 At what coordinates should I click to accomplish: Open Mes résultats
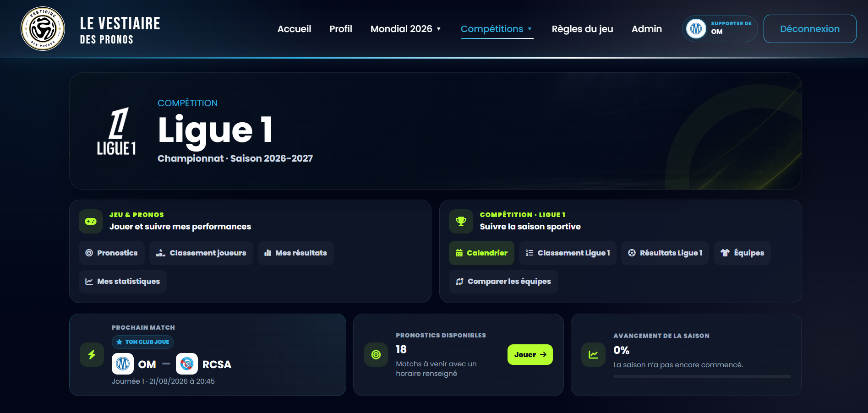[x=296, y=253]
